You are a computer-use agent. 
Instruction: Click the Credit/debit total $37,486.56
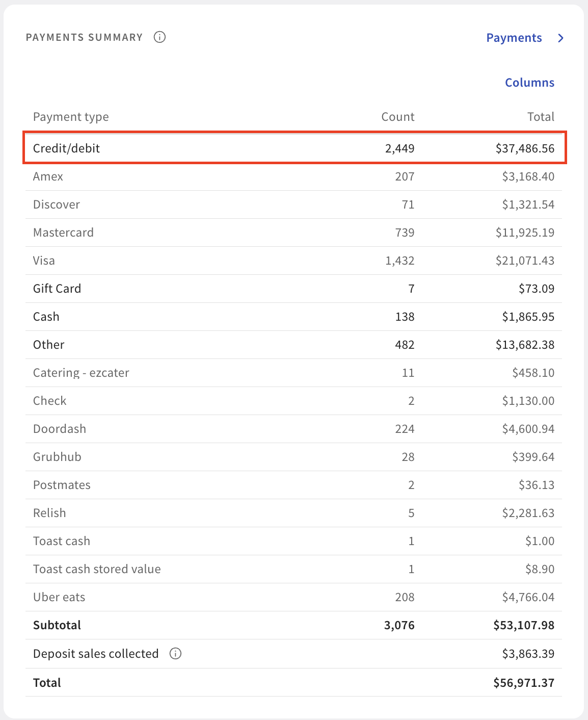coord(525,148)
